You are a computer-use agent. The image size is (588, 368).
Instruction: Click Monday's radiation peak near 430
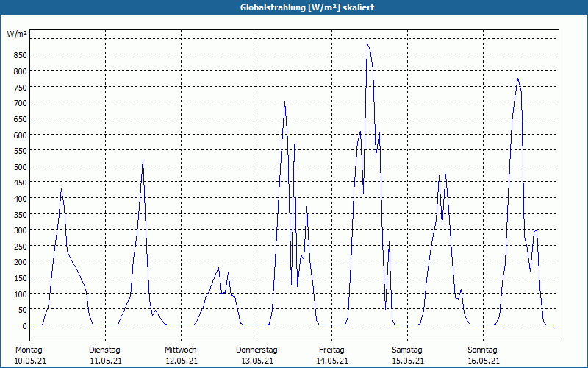click(x=61, y=188)
